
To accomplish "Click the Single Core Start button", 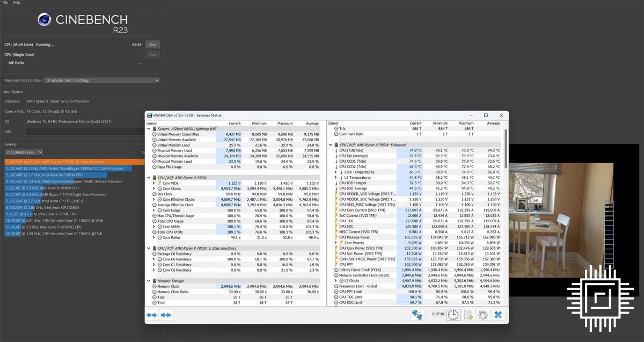I will click(x=152, y=54).
